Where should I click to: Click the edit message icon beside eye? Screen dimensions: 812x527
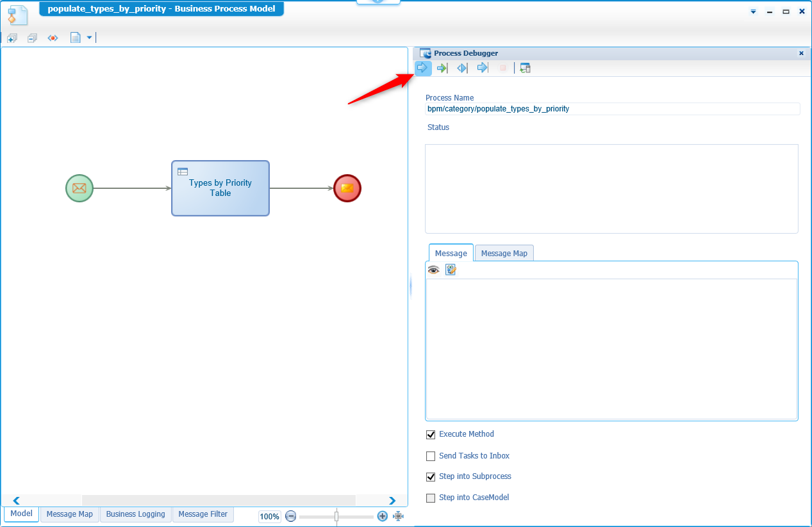pos(451,270)
